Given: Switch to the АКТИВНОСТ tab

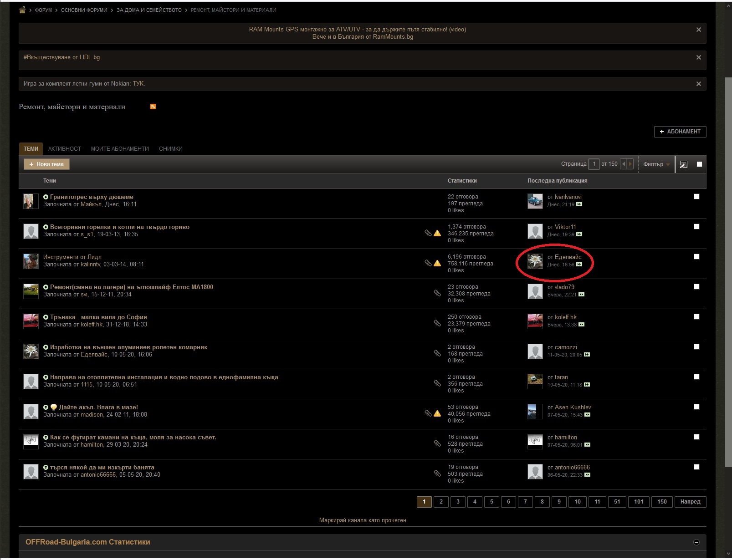Looking at the screenshot, I should coord(65,149).
